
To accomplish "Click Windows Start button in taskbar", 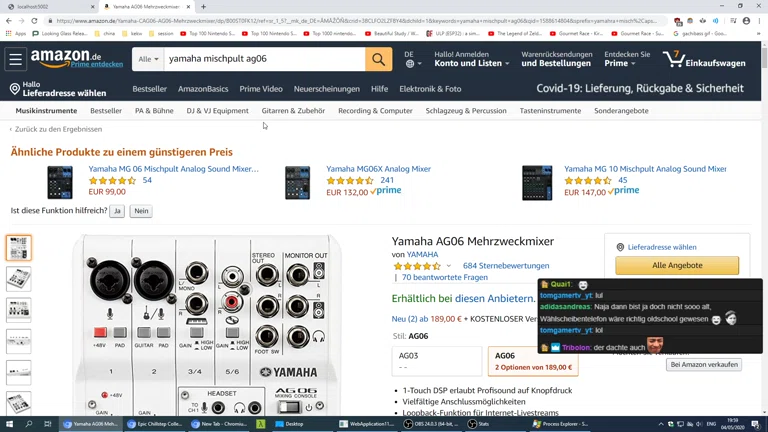I will (x=9, y=424).
